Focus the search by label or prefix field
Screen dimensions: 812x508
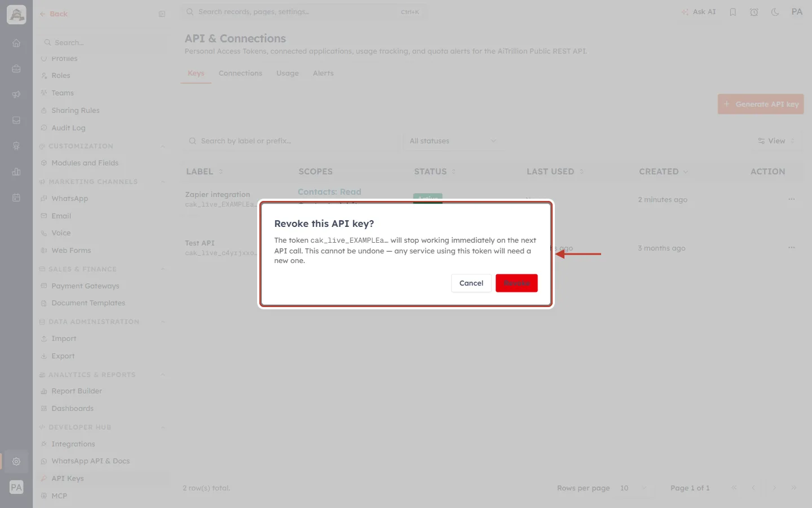pos(291,141)
